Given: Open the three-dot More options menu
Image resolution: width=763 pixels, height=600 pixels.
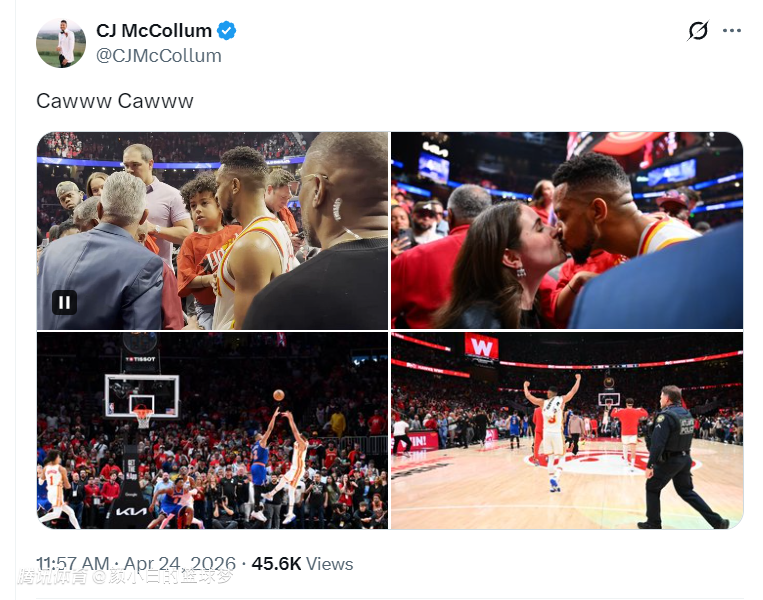Looking at the screenshot, I should (x=732, y=31).
